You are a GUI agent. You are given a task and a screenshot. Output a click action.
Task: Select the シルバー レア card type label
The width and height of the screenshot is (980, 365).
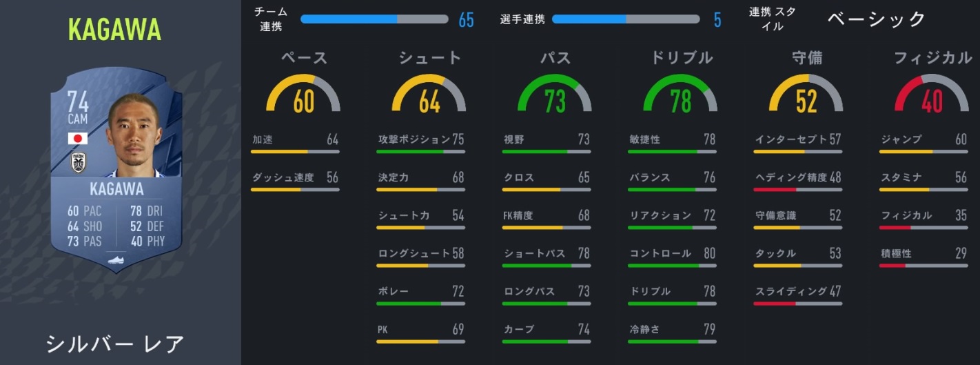click(115, 343)
